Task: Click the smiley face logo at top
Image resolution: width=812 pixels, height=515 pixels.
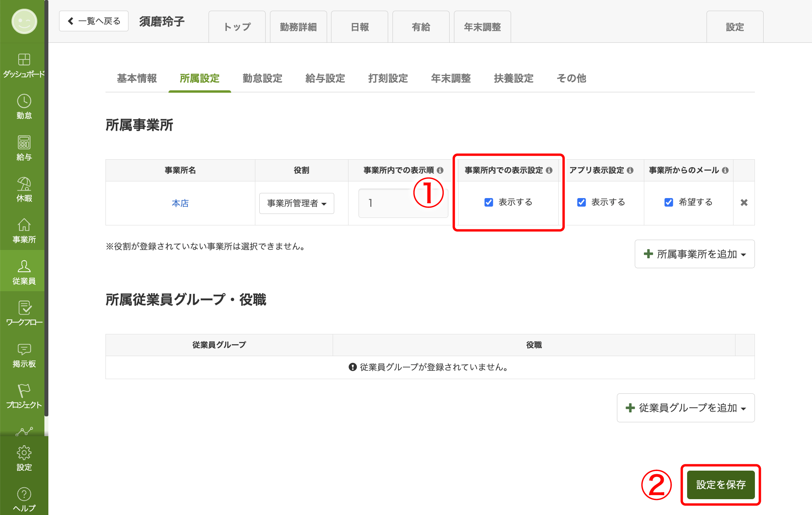Action: pos(24,21)
